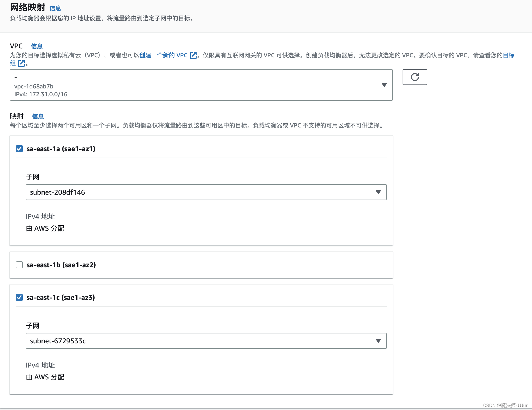Click the 目标 text of the 目标组 link
The height and width of the screenshot is (410, 532).
tap(509, 55)
